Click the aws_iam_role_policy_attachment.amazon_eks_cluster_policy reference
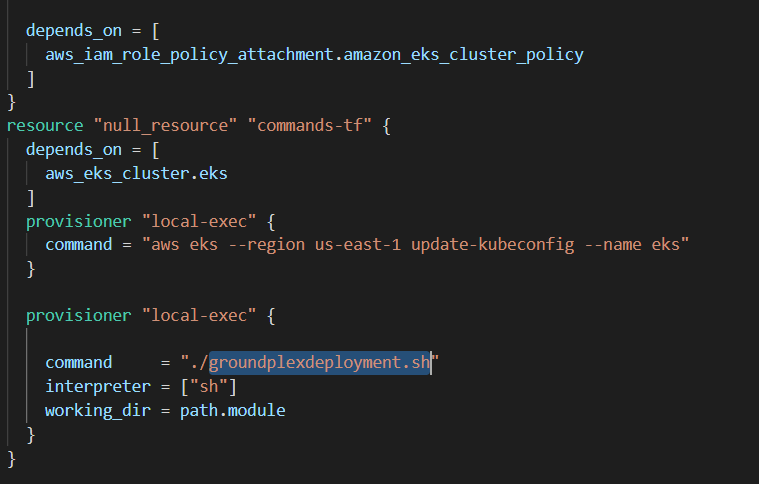Screen dimensions: 759x484 click(315, 55)
